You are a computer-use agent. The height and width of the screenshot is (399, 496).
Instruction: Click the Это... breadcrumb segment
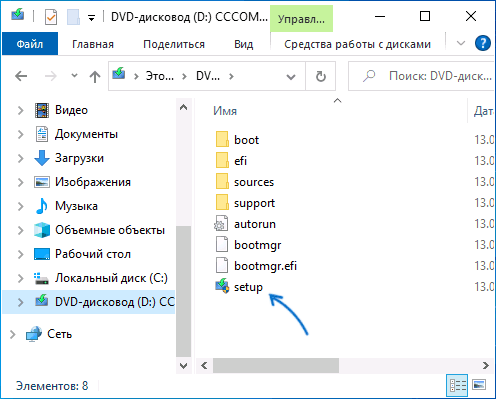(160, 76)
